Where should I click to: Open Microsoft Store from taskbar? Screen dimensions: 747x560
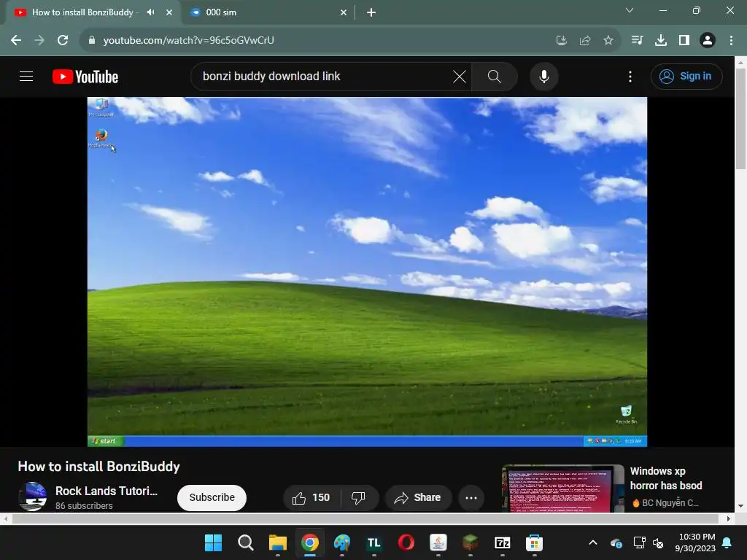coord(535,542)
